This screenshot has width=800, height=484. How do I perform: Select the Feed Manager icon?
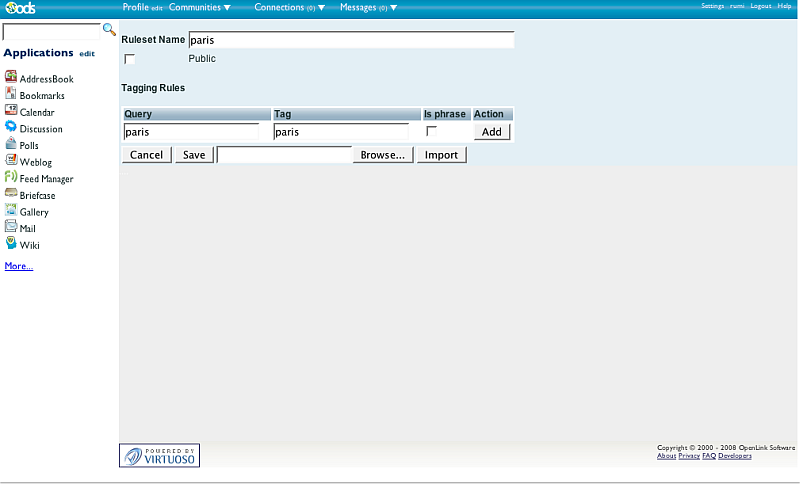click(11, 178)
